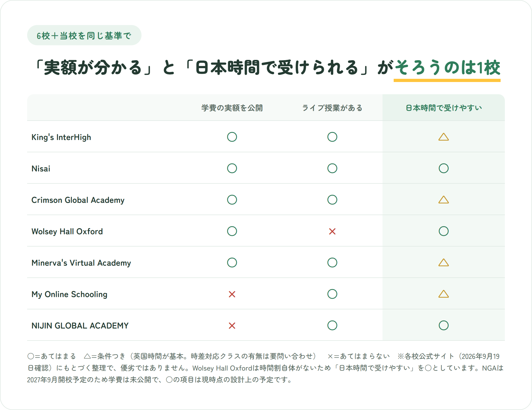
Task: Click the 日本時間で受けやすい column header
Action: [444, 108]
